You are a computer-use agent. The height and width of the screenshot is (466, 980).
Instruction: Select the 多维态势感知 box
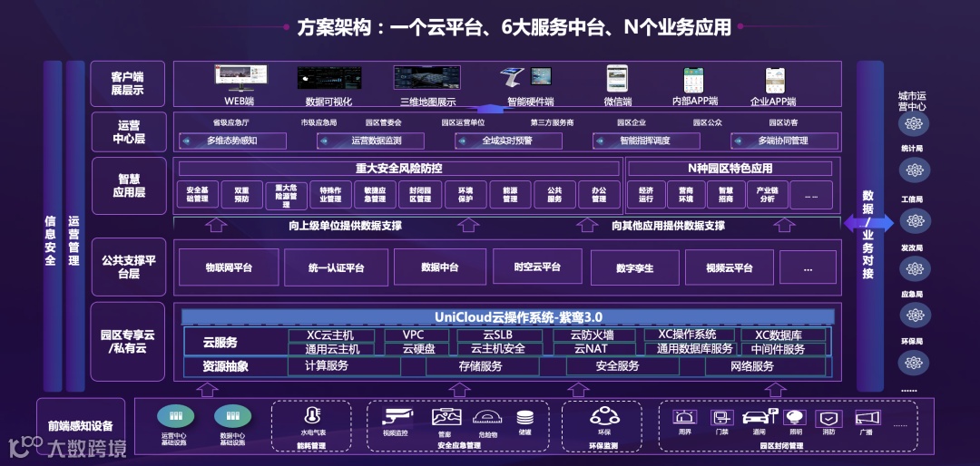pyautogui.click(x=232, y=141)
